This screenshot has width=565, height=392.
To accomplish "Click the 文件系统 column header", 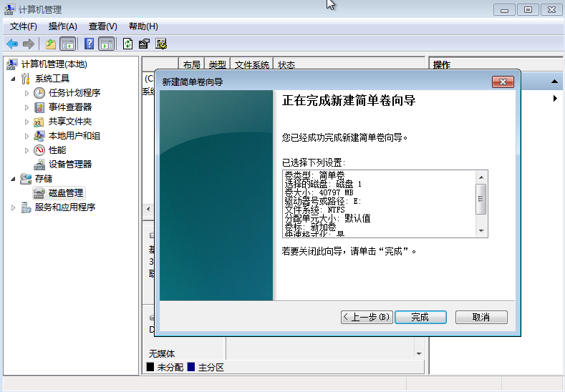I will tap(252, 64).
